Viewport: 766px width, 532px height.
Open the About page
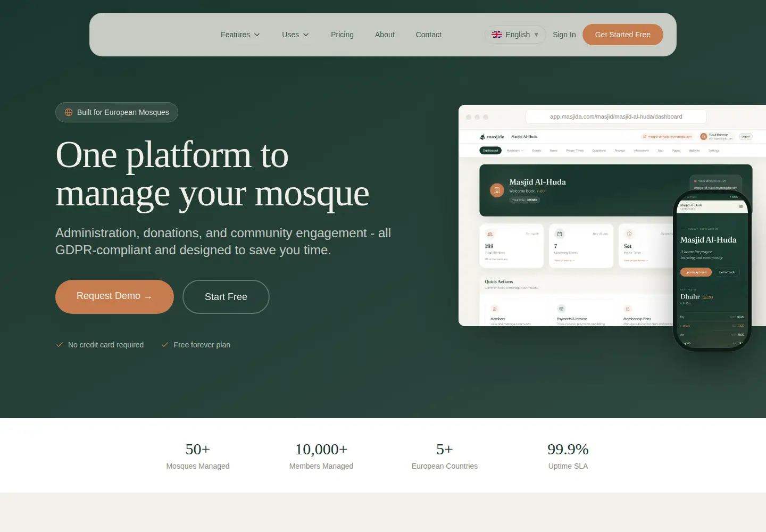pos(385,35)
